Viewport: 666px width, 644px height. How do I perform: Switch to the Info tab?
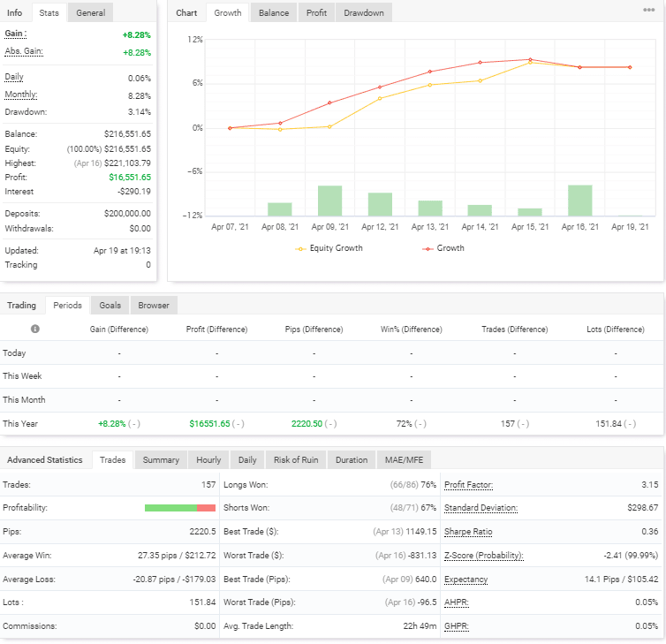[x=15, y=13]
